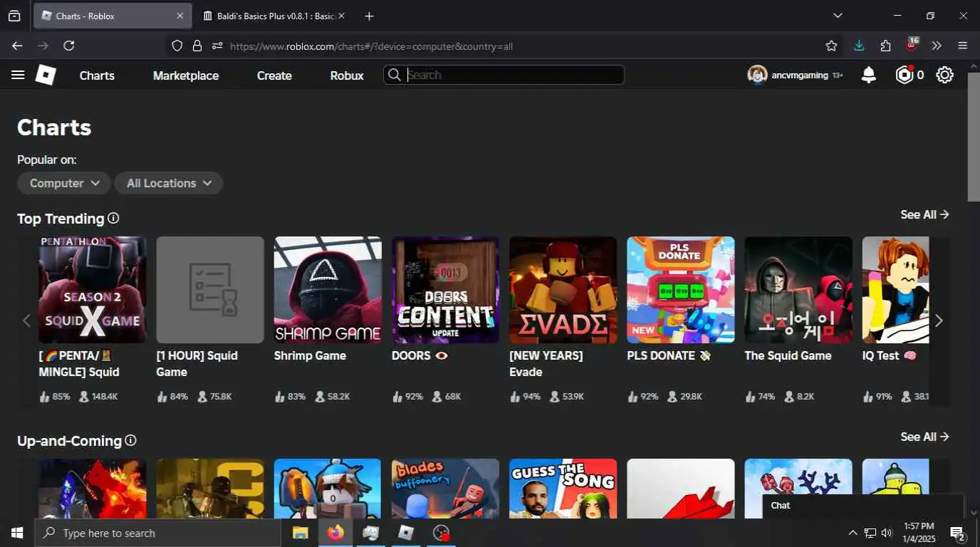The image size is (980, 547).
Task: Open Roblox app from the taskbar
Action: point(406,532)
